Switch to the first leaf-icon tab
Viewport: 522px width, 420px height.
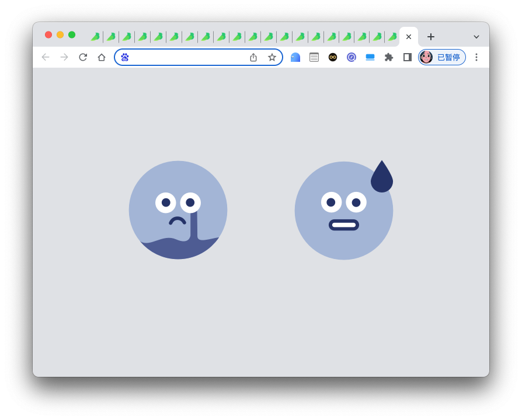(x=95, y=37)
